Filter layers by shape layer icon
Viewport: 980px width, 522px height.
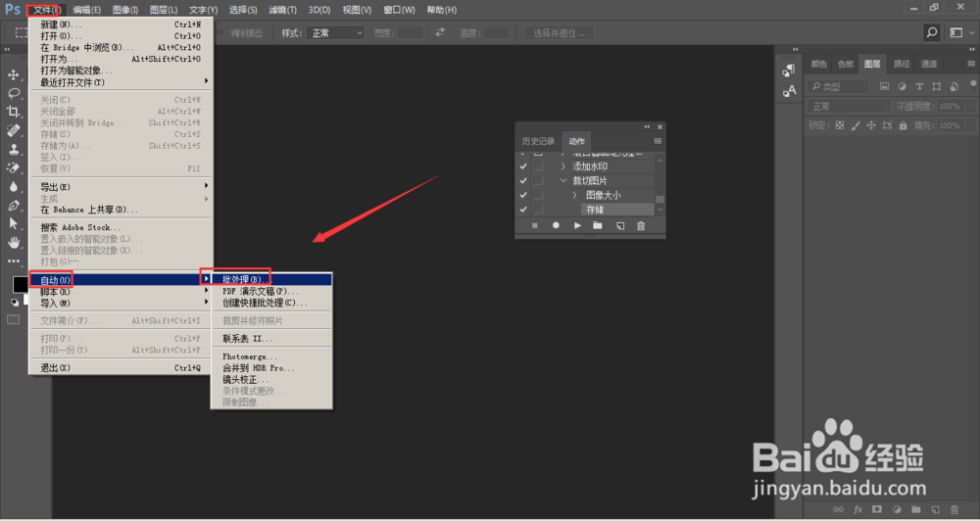click(936, 87)
